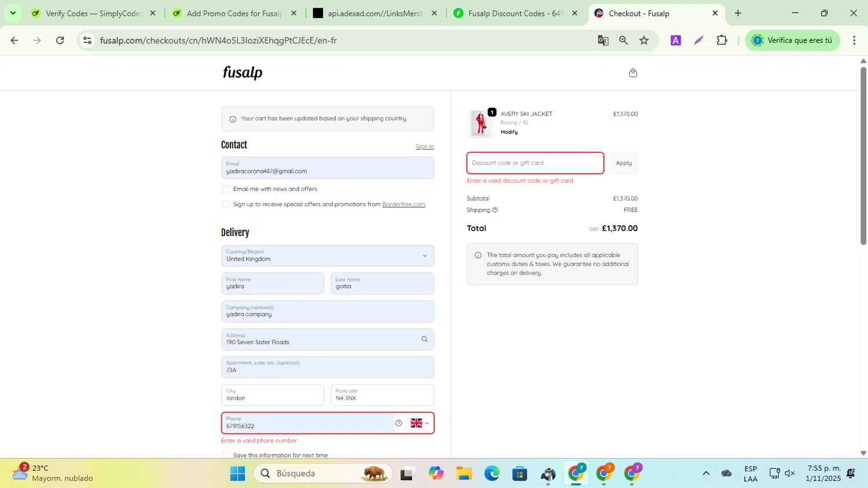Close the Checkout - Fusalp tab
This screenshot has height=488, width=868.
pyautogui.click(x=715, y=13)
